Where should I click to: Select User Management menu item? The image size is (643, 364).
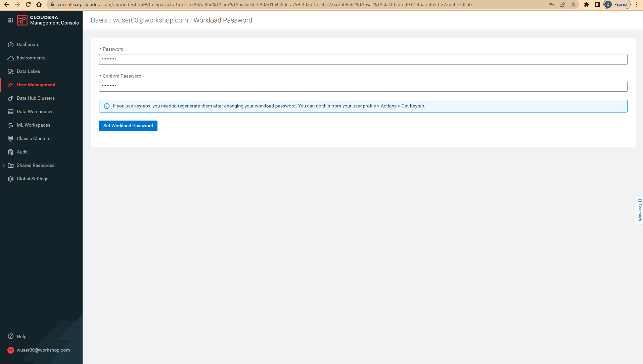tap(36, 85)
